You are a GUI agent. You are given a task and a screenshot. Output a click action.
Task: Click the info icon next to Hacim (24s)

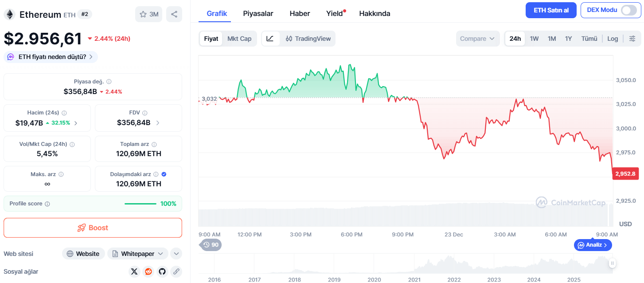coord(64,113)
